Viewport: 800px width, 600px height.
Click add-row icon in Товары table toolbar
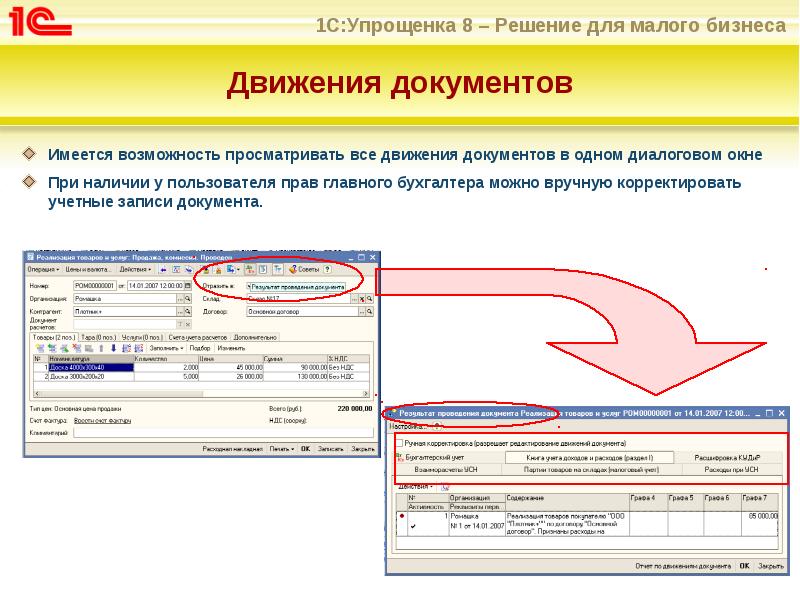click(x=40, y=348)
